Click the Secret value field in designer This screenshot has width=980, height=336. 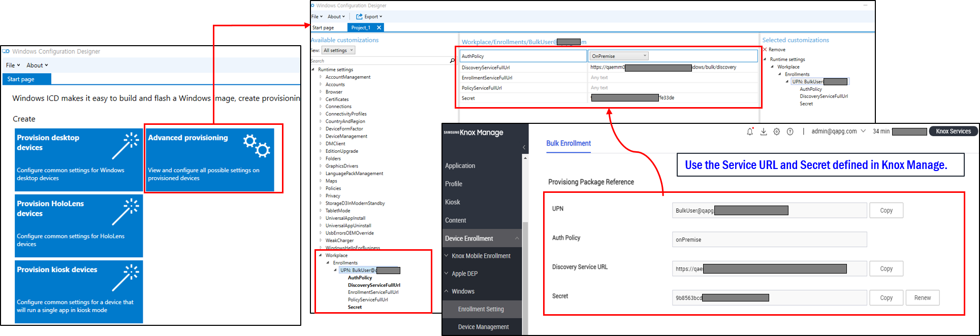673,98
